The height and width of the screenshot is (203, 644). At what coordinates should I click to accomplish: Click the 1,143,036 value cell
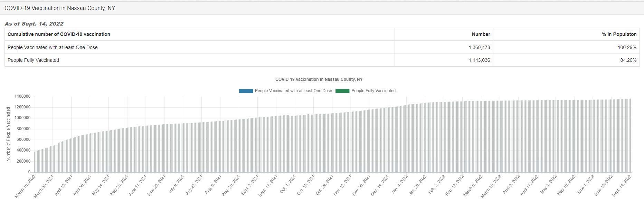[x=479, y=60]
